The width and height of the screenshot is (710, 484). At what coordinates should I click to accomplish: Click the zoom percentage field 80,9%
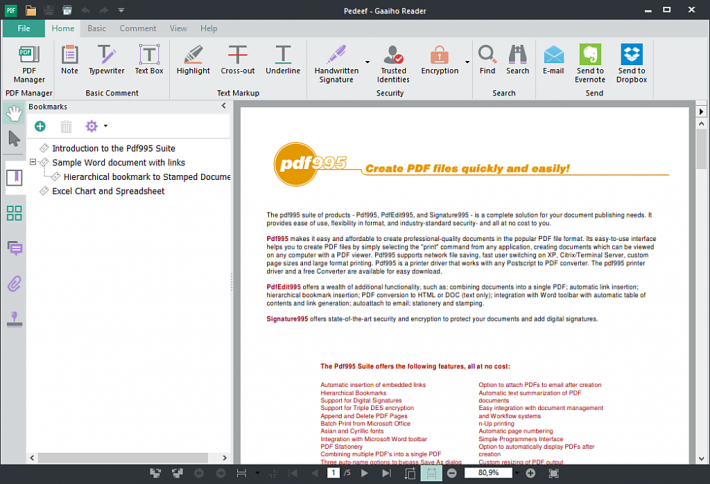click(x=488, y=473)
